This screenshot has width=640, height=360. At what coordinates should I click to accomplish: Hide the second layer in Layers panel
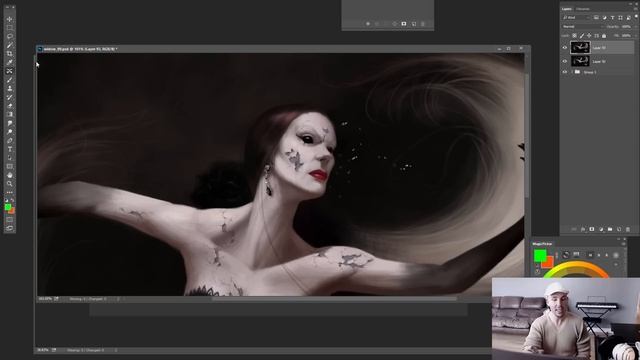[565, 61]
